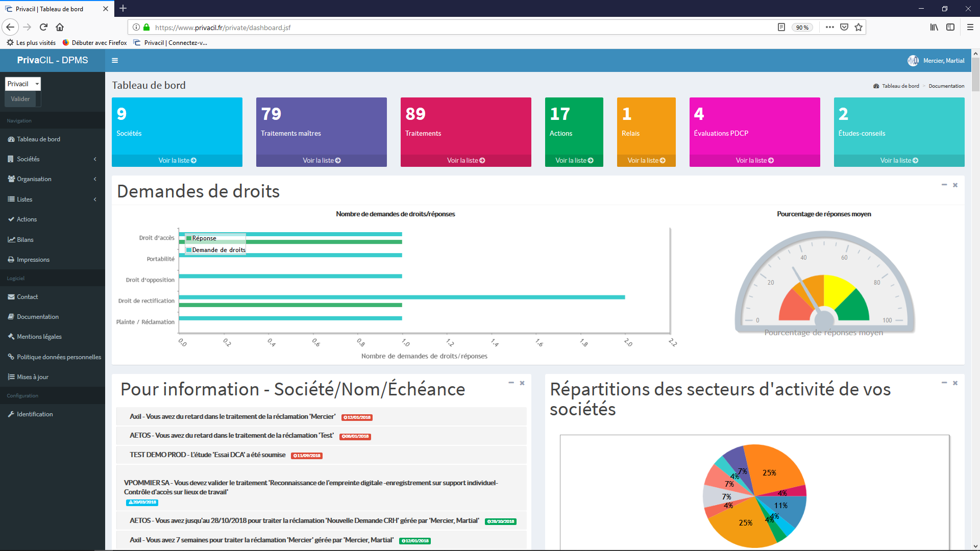
Task: Open the Privacil dropdown selector
Action: pos(23,84)
